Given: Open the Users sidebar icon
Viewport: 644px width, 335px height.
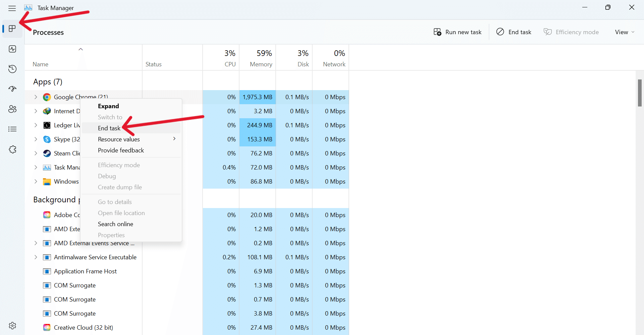Looking at the screenshot, I should point(12,109).
